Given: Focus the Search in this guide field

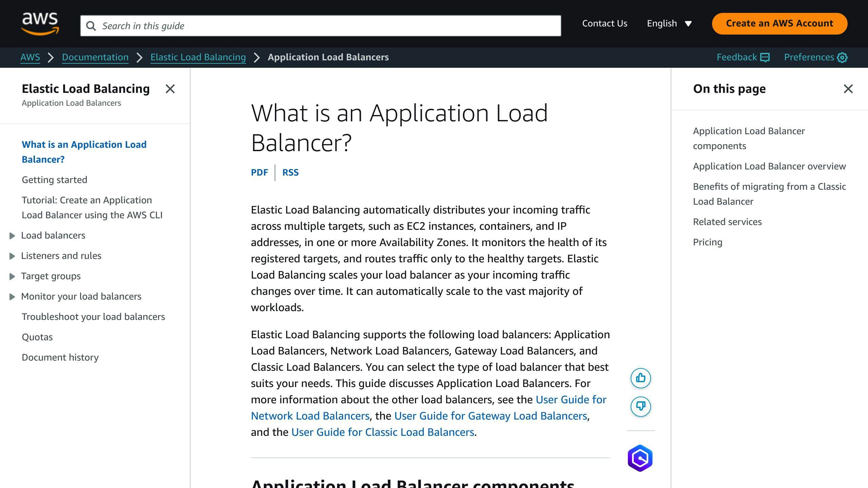Looking at the screenshot, I should coord(320,26).
